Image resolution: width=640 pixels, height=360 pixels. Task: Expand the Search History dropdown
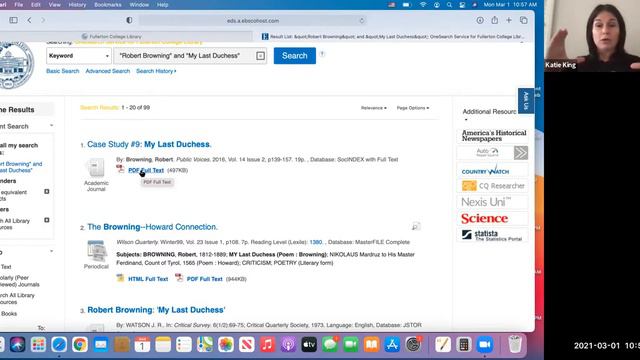pos(156,71)
